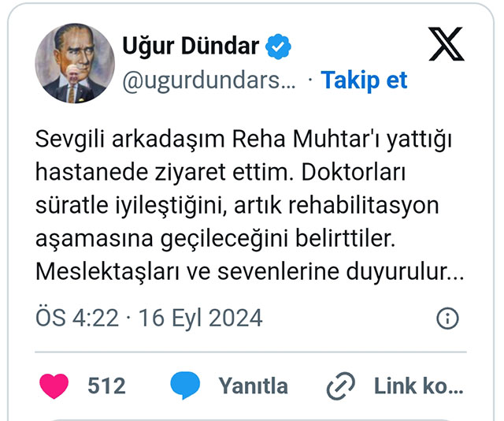Open the ÖS 4:22 time stamp
The width and height of the screenshot is (504, 421).
click(x=77, y=318)
